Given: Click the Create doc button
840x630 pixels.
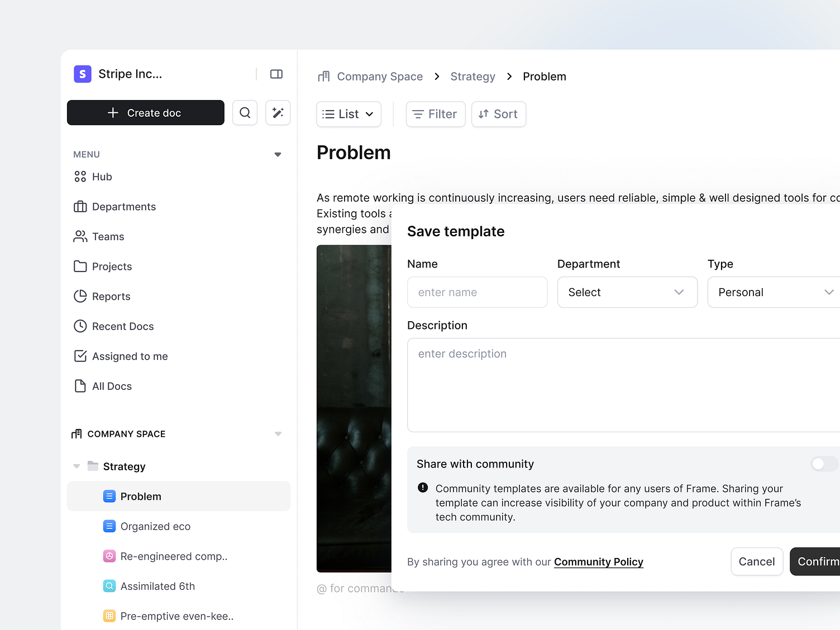Looking at the screenshot, I should (x=145, y=113).
